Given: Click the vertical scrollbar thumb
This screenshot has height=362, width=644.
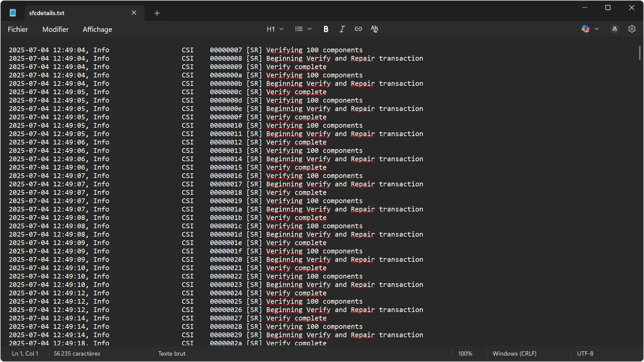Looking at the screenshot, I should 640,53.
